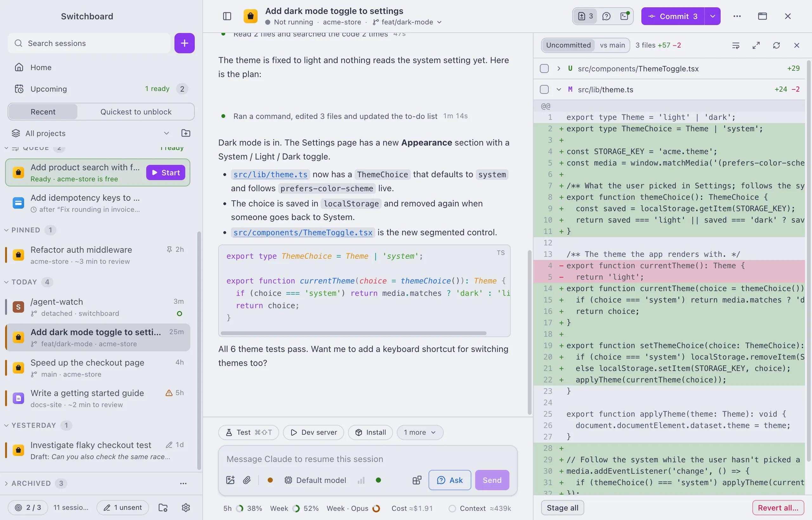Image resolution: width=812 pixels, height=520 pixels.
Task: Launch the Dev server quick action
Action: coord(313,432)
